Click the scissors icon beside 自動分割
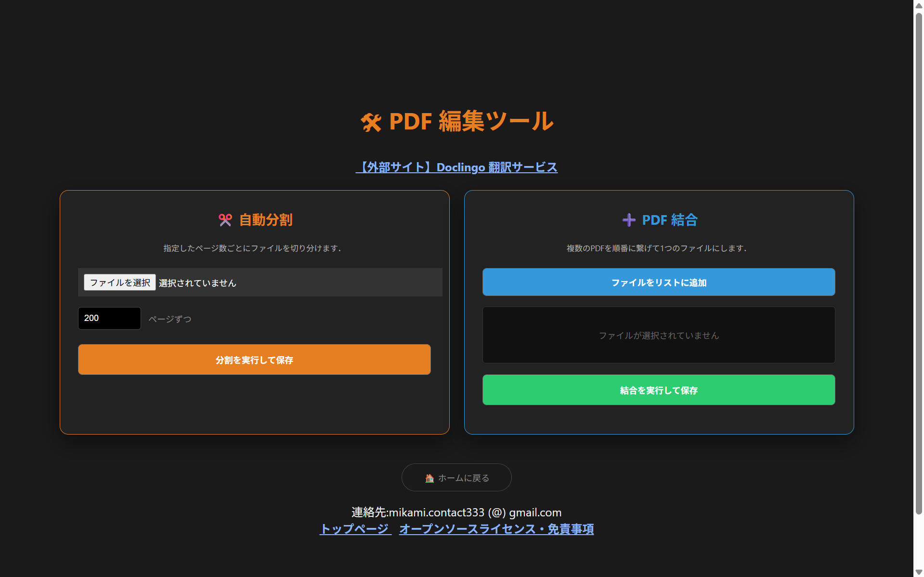Viewport: 924px width, 577px height. pos(225,220)
